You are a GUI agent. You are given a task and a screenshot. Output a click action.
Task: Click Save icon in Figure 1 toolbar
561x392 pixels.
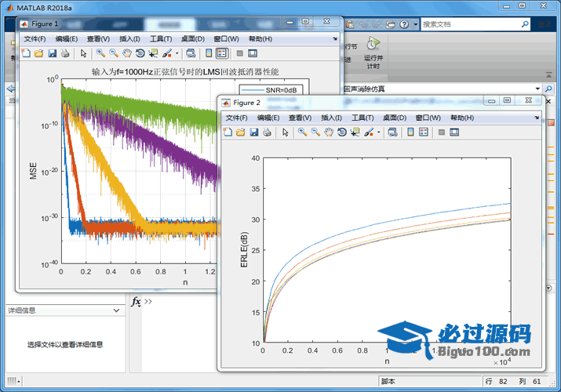pos(53,53)
